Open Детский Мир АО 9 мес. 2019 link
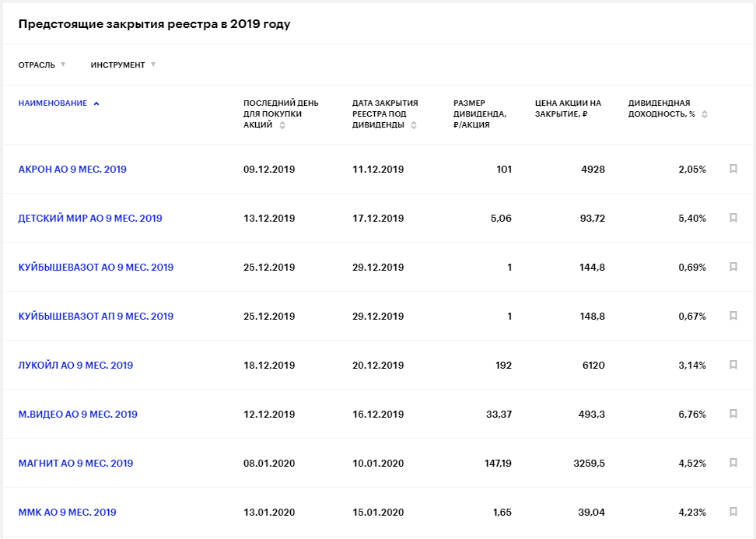 click(x=90, y=219)
